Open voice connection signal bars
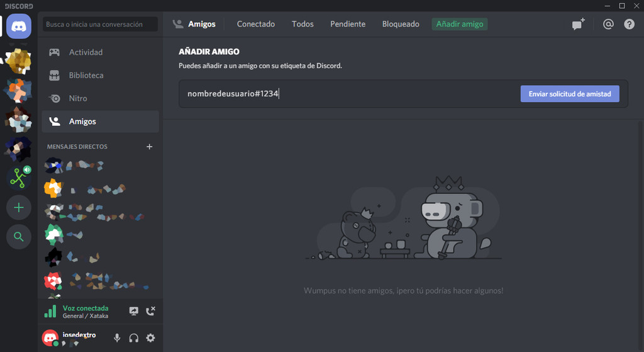This screenshot has height=352, width=644. (x=50, y=311)
